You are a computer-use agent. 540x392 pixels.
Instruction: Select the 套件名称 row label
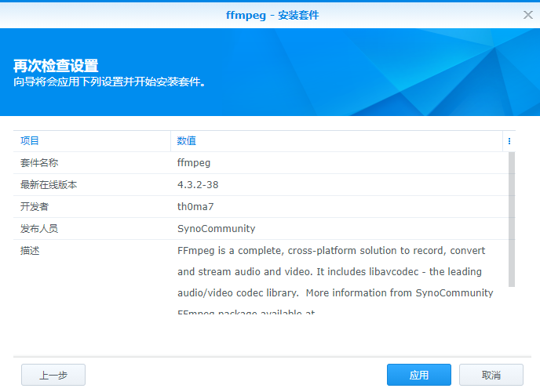pos(39,162)
